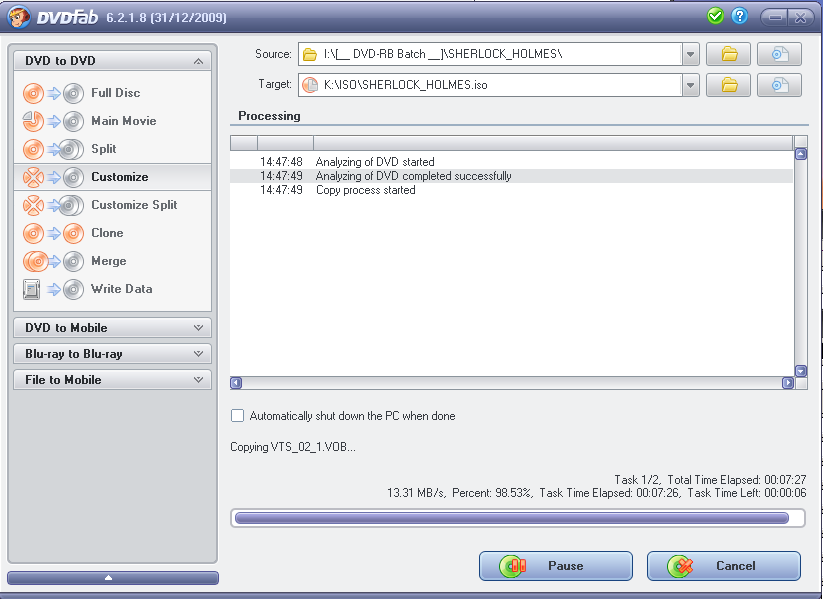Click the ISO file icon in Target field
The height and width of the screenshot is (599, 823).
(x=310, y=85)
